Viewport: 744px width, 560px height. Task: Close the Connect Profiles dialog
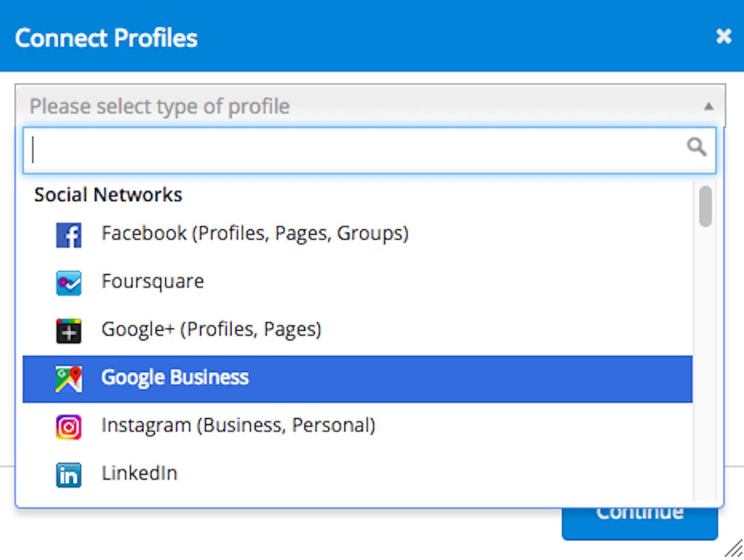pyautogui.click(x=723, y=36)
